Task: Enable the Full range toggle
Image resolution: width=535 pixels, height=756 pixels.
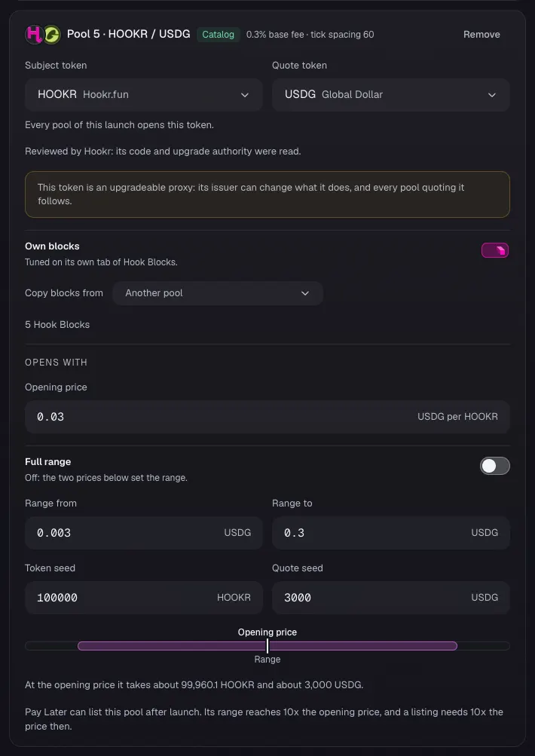Action: pos(495,466)
